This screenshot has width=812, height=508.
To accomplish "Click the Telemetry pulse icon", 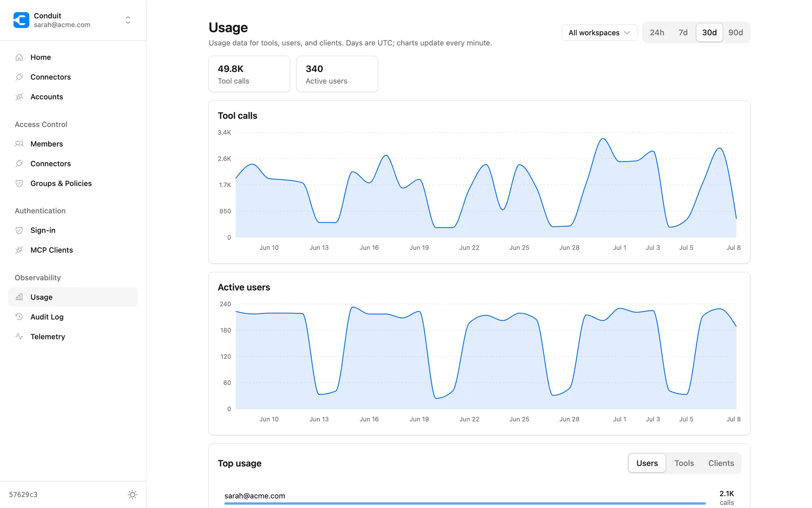I will [19, 336].
